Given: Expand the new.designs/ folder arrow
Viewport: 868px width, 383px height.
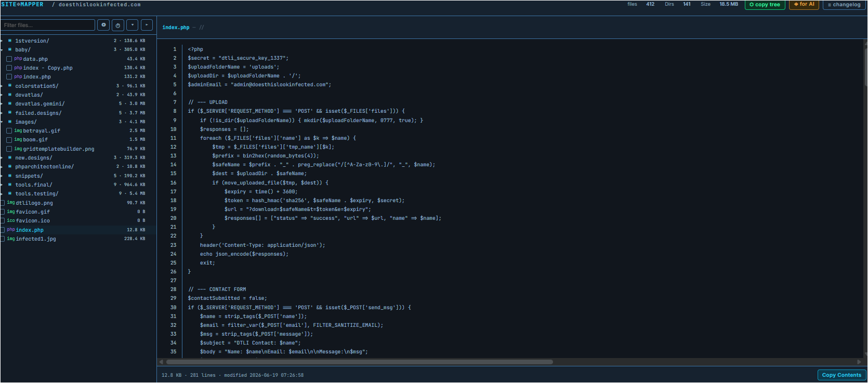Looking at the screenshot, I should [2, 157].
